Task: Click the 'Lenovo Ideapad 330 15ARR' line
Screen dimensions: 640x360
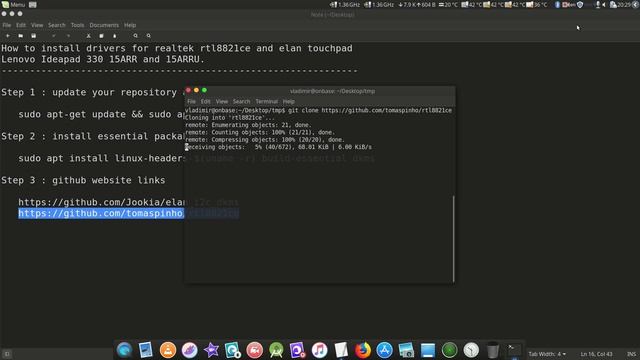Action: click(x=102, y=59)
